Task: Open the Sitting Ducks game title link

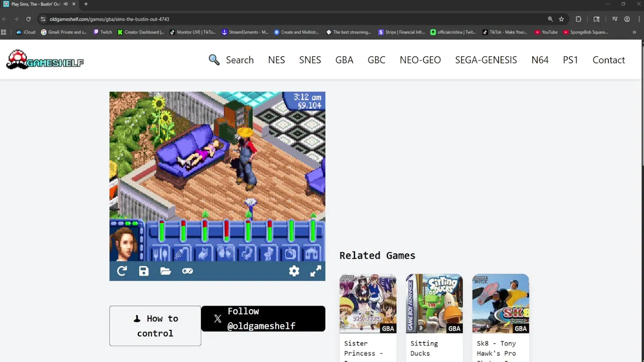Action: 424,348
